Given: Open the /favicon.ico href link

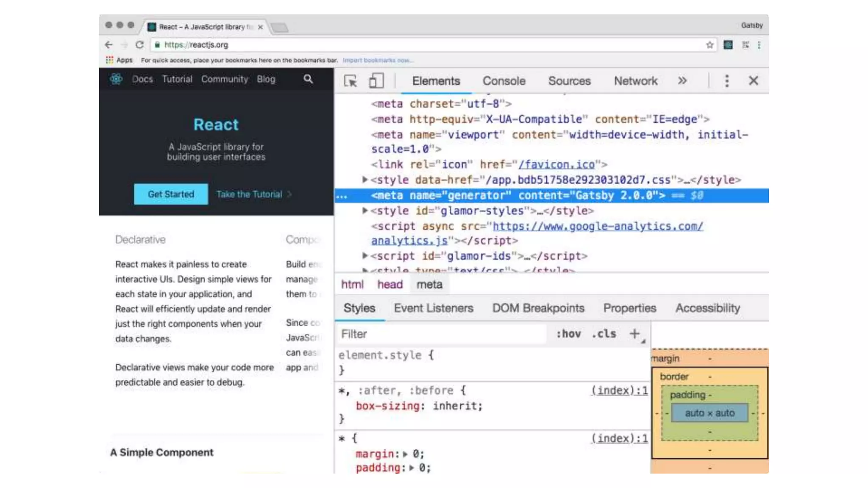Looking at the screenshot, I should [556, 164].
